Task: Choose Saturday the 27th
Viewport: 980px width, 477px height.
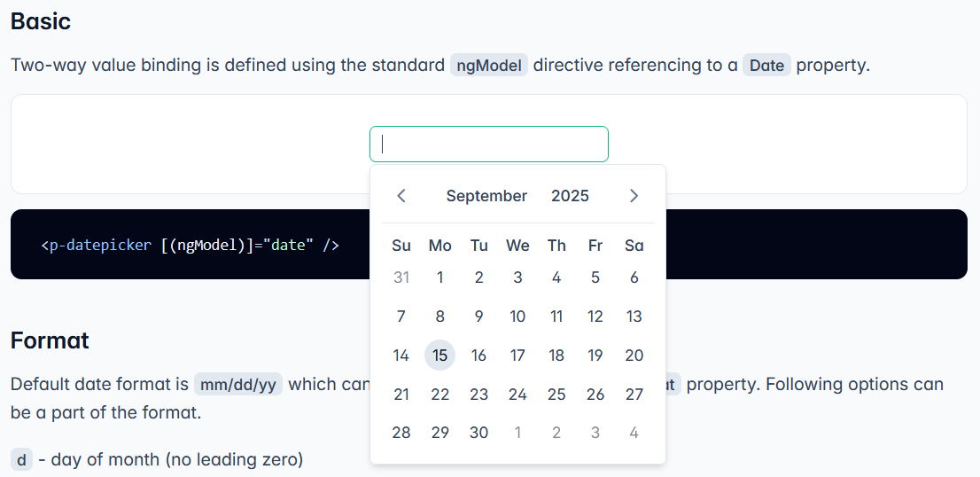Action: 634,394
